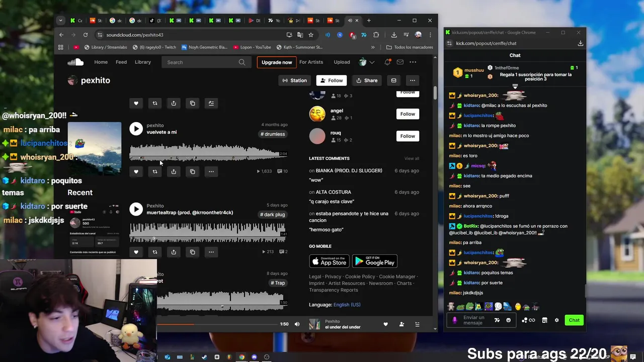Open profile more options next to message
Screen dimensions: 644x362
tap(412, 80)
